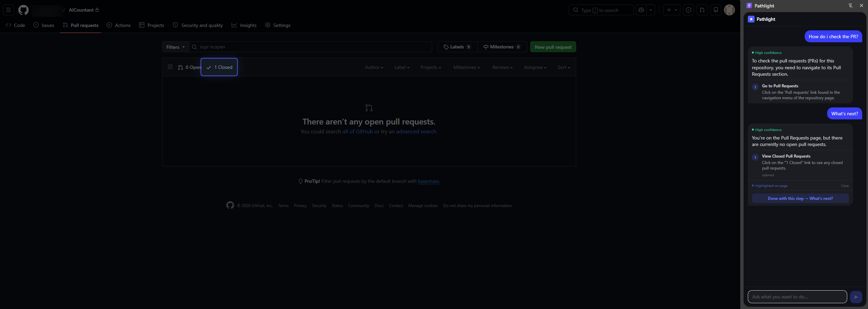868x309 pixels.
Task: Toggle the 1 Closed filter
Action: pos(219,67)
